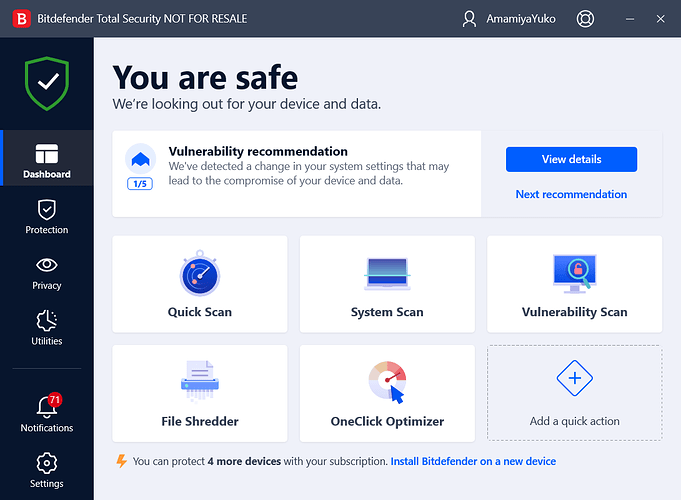
Task: Open the Dashboard sidebar section
Action: [x=47, y=158]
